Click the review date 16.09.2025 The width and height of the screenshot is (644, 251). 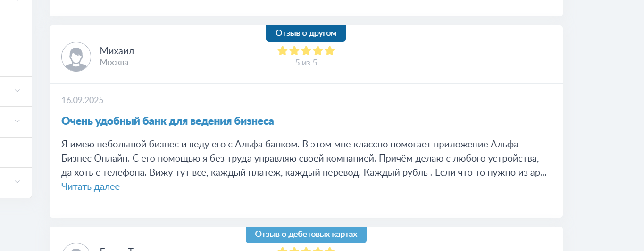(83, 100)
